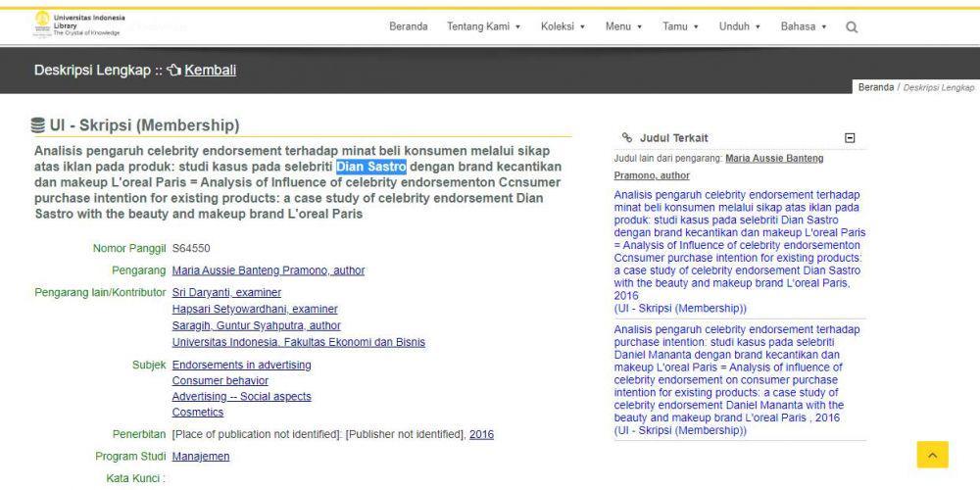Click the 2016 publication year link
Viewport: 980px width, 490px height.
point(481,434)
